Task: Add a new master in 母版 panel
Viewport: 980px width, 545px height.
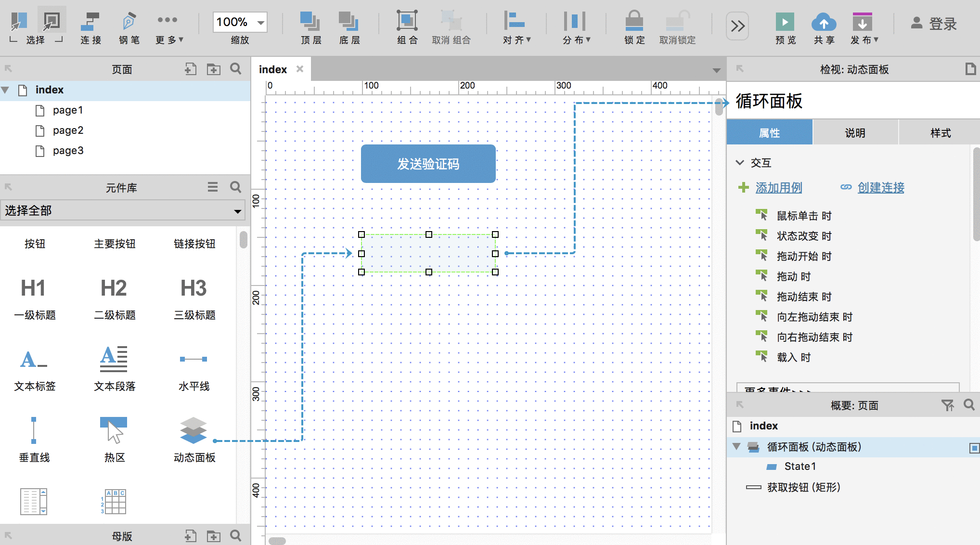Action: coord(191,536)
